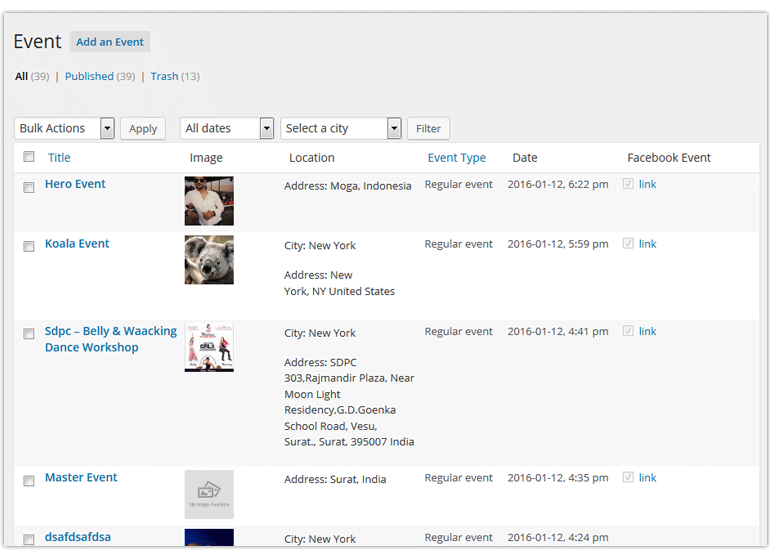Click the Image column header

click(206, 158)
